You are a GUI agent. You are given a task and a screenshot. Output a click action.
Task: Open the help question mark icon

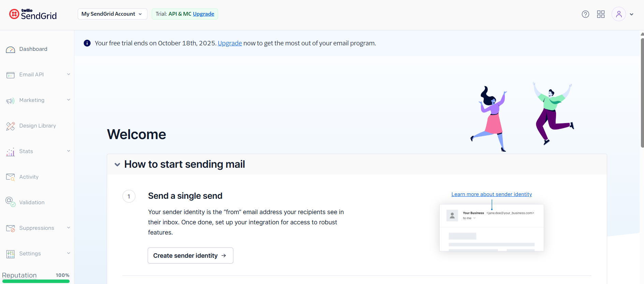coord(585,14)
